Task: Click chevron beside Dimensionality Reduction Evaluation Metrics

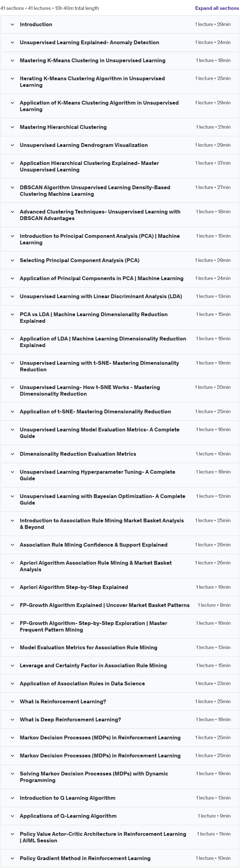Action: tap(13, 454)
